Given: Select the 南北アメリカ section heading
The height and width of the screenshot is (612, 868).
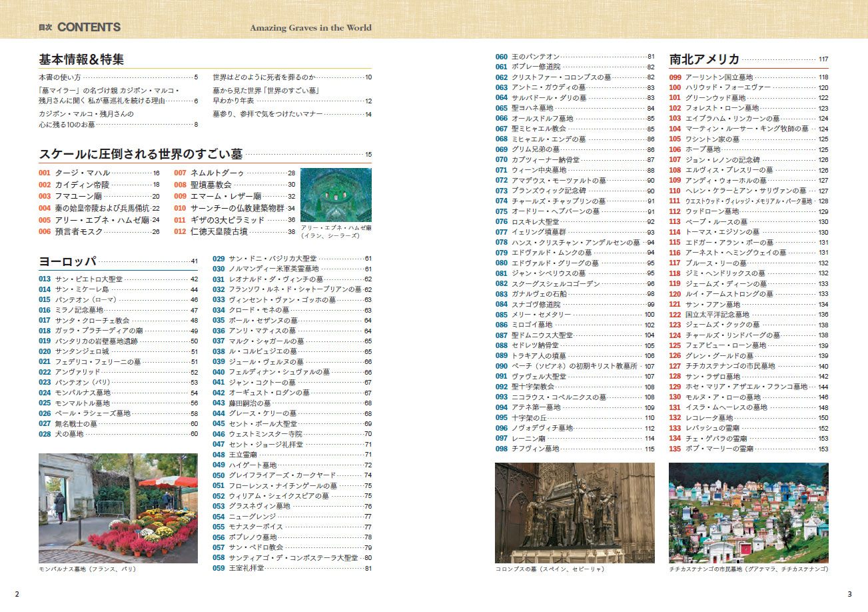Looking at the screenshot, I should (705, 59).
